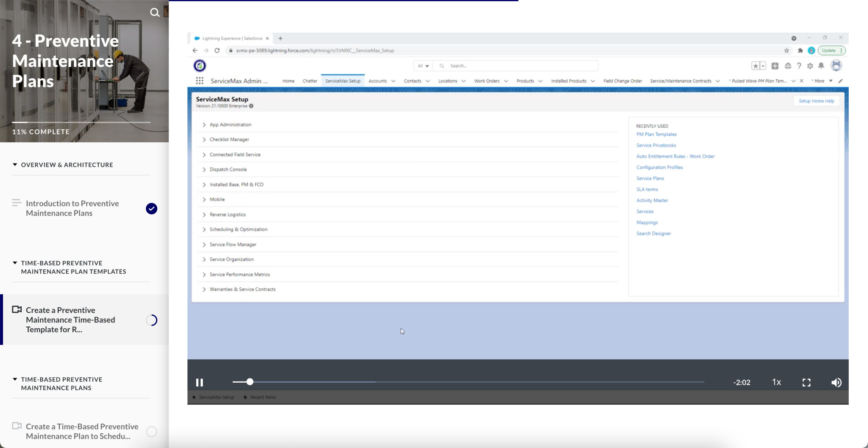Open the Chatter tab
The width and height of the screenshot is (868, 448).
pyautogui.click(x=310, y=81)
